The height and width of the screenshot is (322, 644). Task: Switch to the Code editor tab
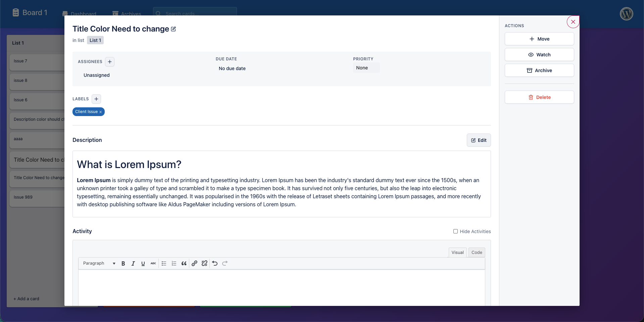click(477, 253)
